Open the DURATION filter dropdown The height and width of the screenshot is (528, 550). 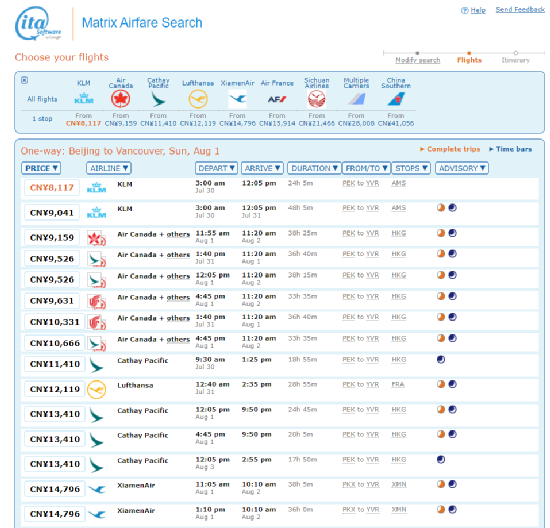(314, 168)
